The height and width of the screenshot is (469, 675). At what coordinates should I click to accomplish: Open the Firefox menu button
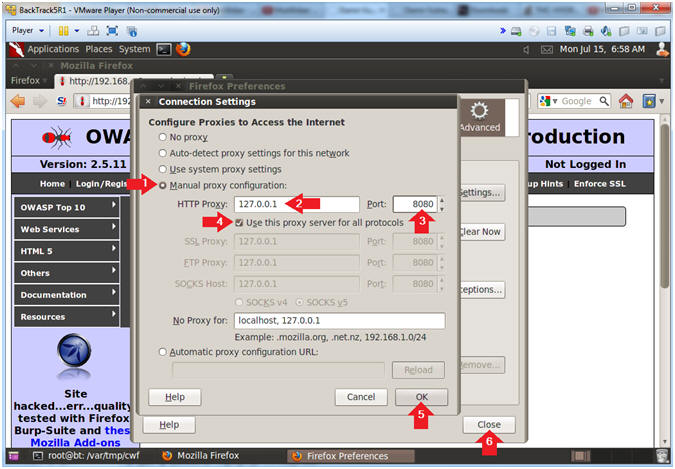point(29,81)
